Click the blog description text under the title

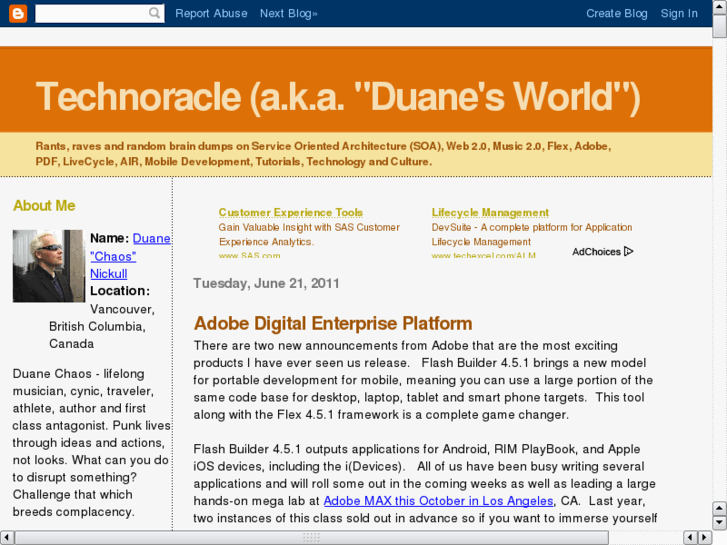pyautogui.click(x=323, y=154)
